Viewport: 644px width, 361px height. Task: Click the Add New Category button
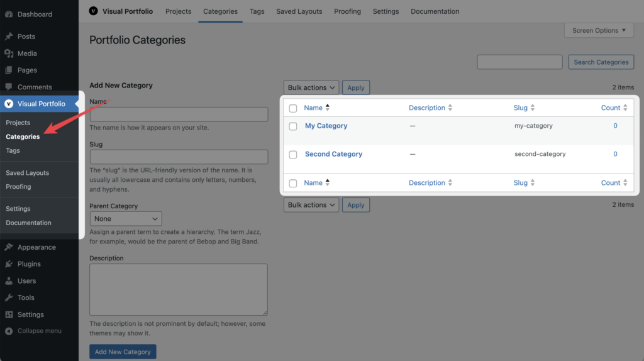coord(123,352)
